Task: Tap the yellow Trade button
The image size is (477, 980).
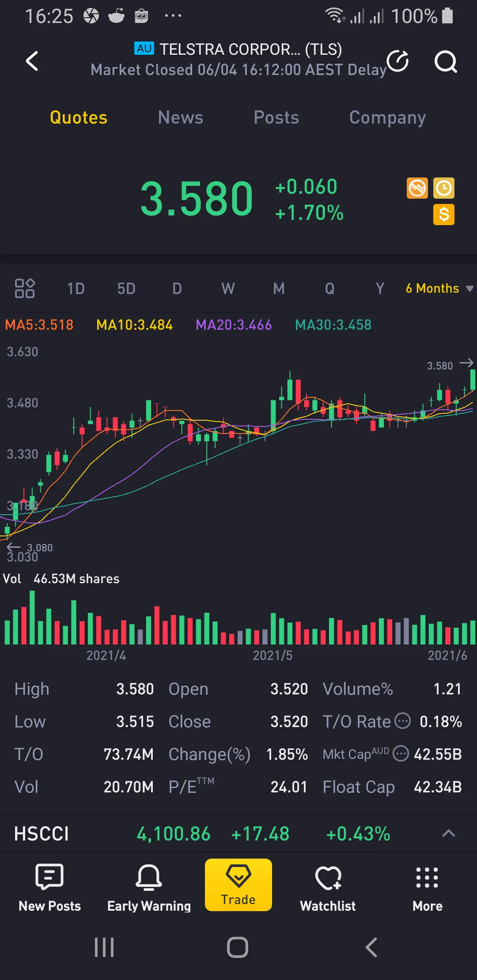Action: (x=238, y=885)
